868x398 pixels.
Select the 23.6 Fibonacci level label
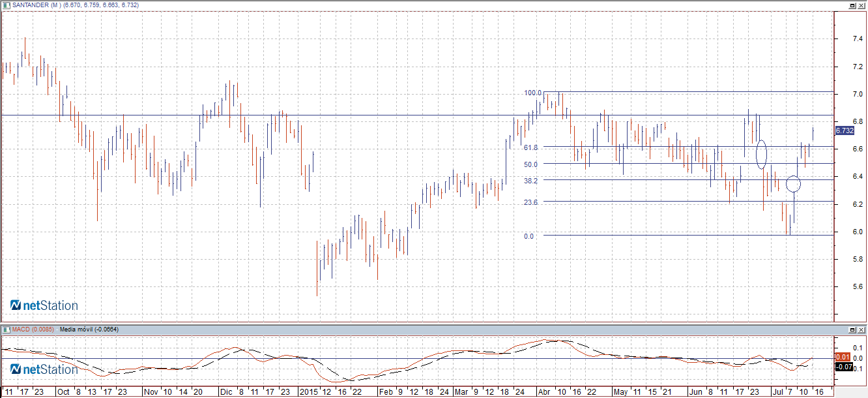coord(530,203)
